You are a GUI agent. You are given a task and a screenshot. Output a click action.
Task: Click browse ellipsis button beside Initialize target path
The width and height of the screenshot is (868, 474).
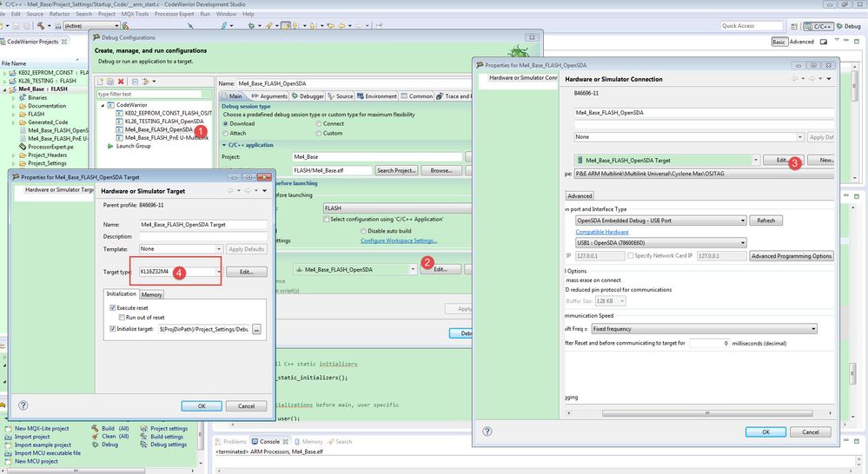(257, 329)
